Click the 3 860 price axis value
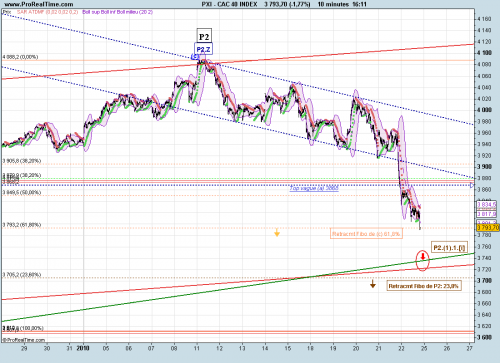Image resolution: width=500 pixels, height=363 pixels. click(x=484, y=189)
